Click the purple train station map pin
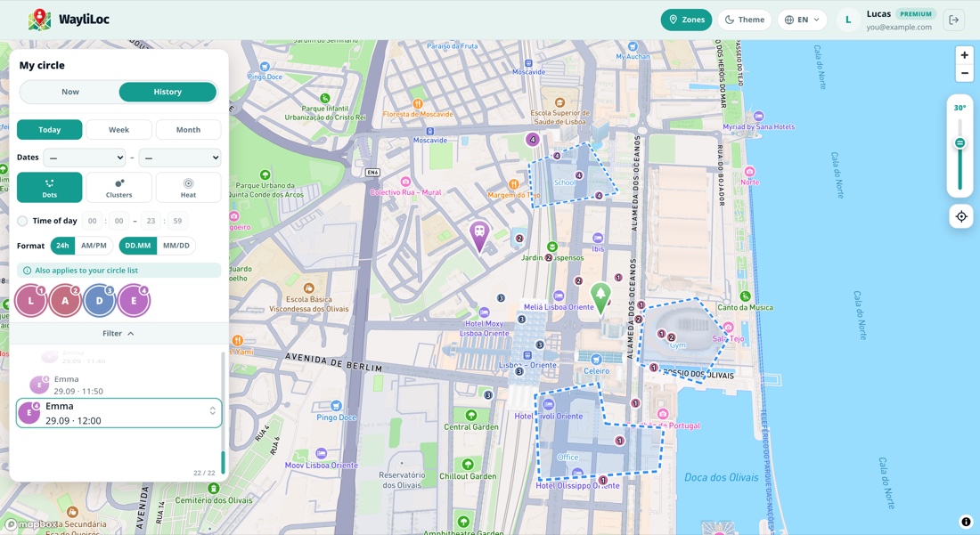980x535 pixels. click(479, 235)
